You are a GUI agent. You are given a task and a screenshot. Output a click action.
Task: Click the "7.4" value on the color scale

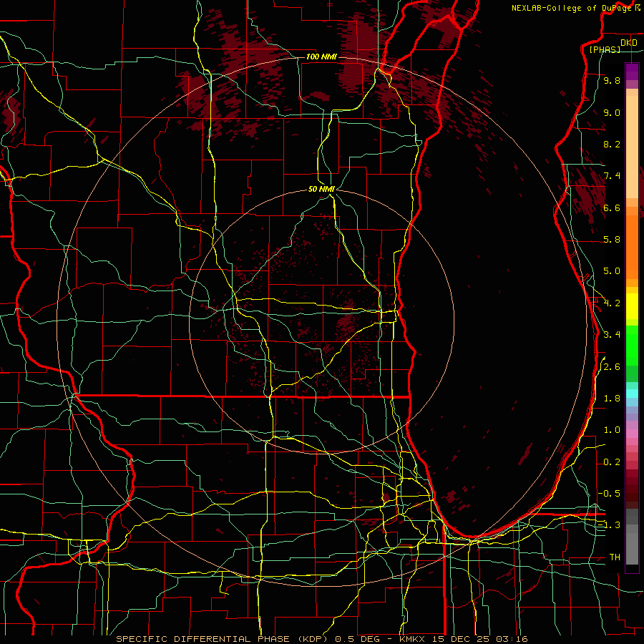coord(612,176)
